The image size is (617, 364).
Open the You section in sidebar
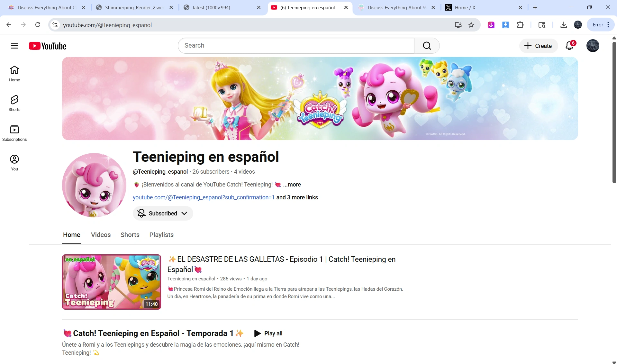[14, 162]
